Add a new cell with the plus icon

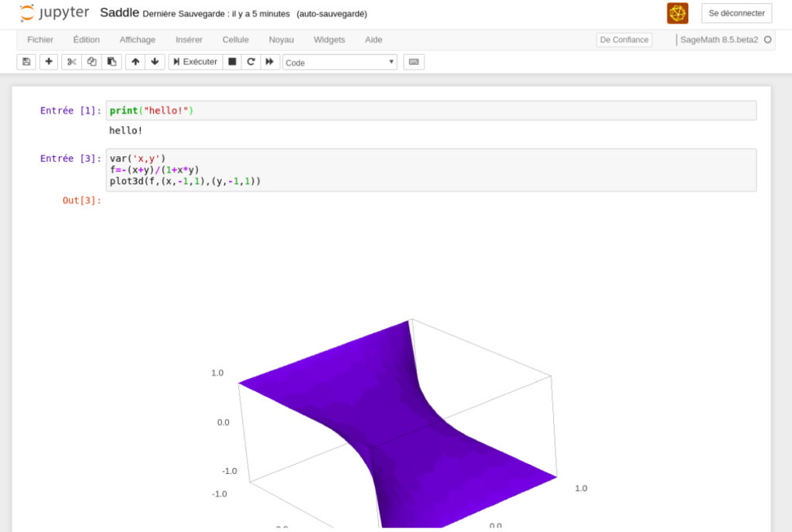click(x=48, y=61)
